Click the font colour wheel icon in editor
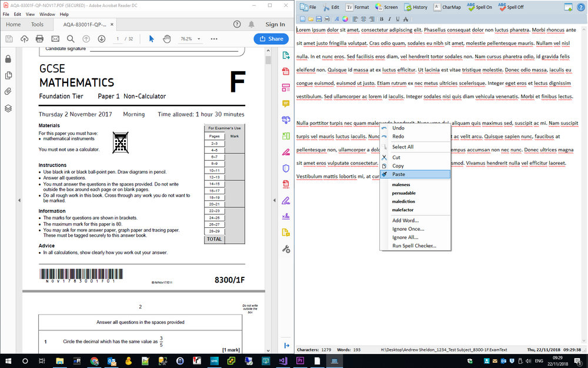Viewport: 588px width, 368px height. [345, 19]
